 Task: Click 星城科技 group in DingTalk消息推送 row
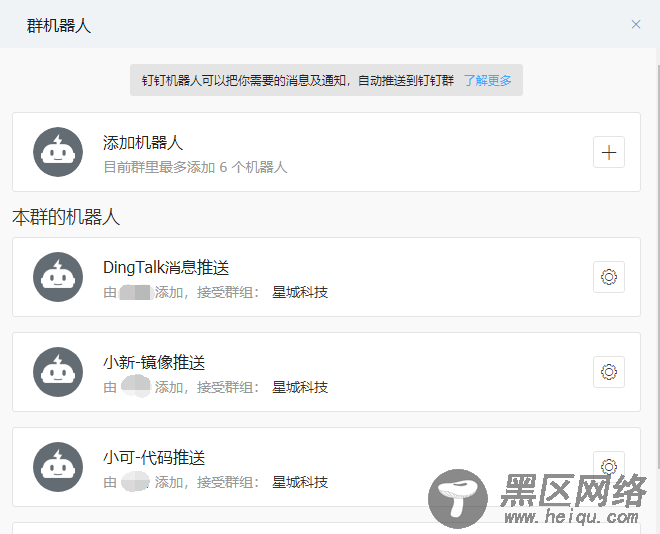coord(300,292)
